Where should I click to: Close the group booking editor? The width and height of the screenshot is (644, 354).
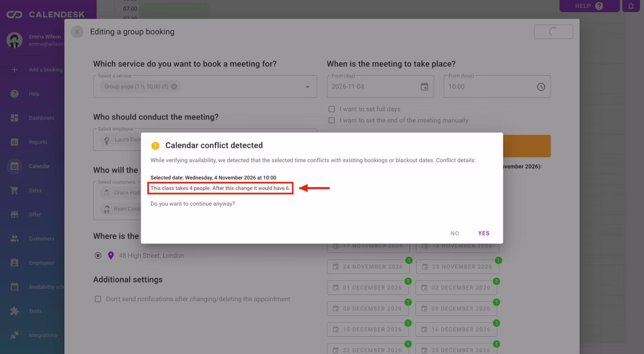click(77, 32)
